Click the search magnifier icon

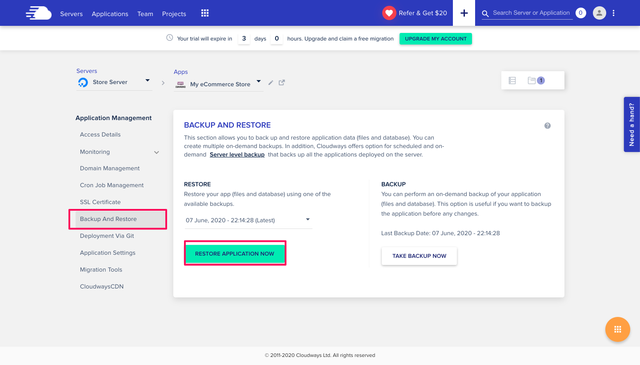click(x=485, y=14)
